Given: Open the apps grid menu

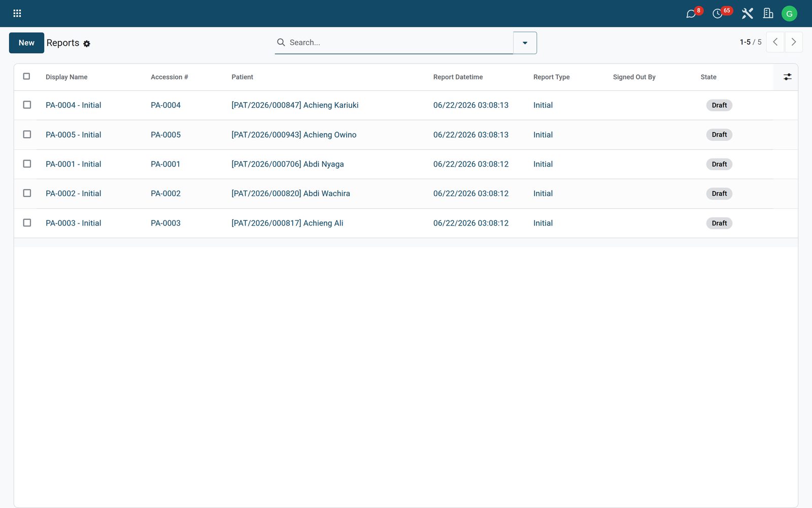Looking at the screenshot, I should coord(17,13).
